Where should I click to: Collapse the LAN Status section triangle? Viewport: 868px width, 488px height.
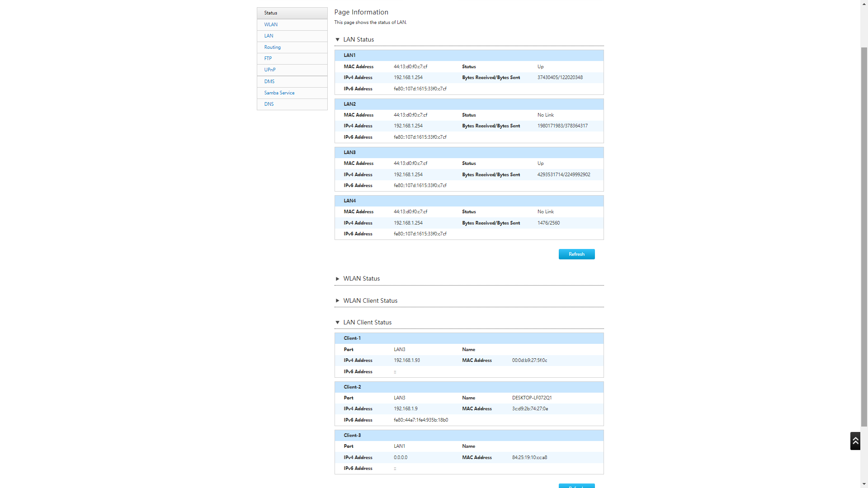click(x=337, y=40)
